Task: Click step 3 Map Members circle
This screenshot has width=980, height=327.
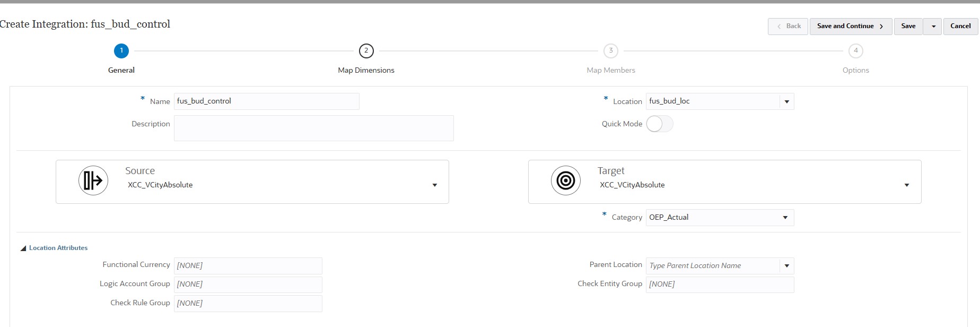Action: 611,51
